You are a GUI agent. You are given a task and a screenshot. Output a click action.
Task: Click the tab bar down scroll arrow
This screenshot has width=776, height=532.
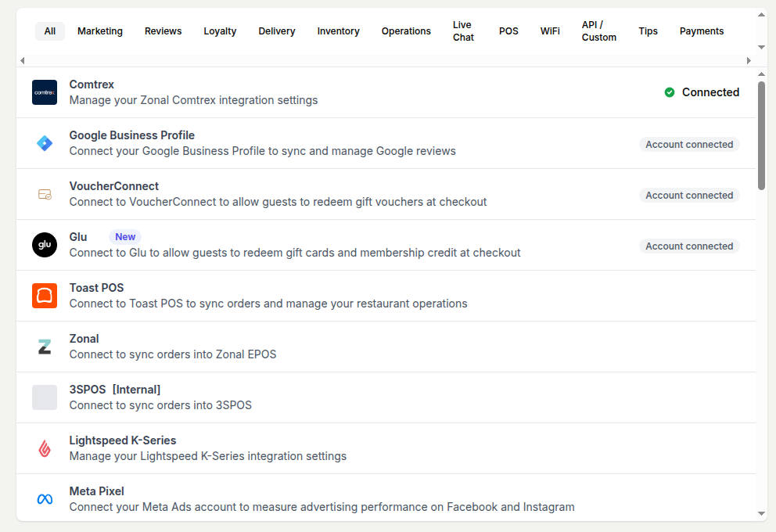(x=762, y=48)
